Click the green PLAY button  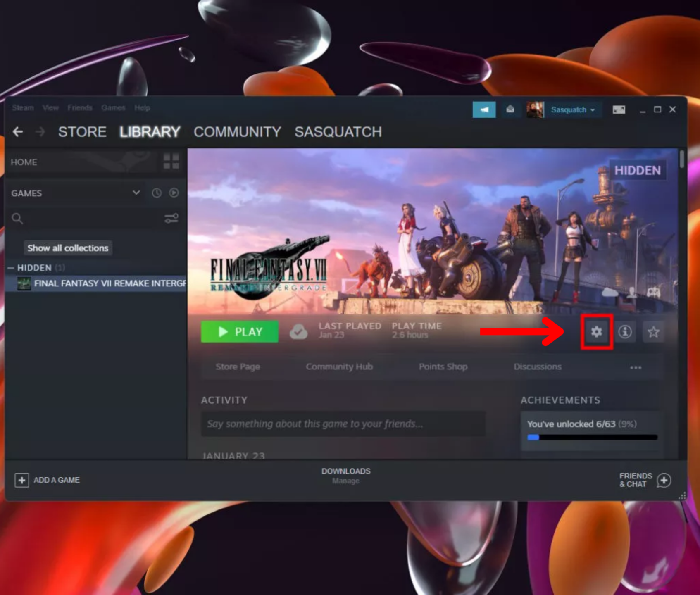pyautogui.click(x=239, y=331)
